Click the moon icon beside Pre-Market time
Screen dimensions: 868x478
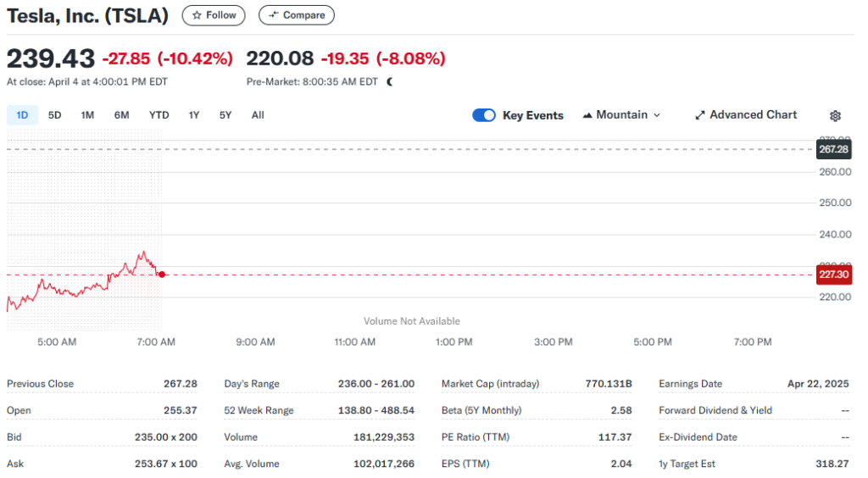(x=390, y=82)
